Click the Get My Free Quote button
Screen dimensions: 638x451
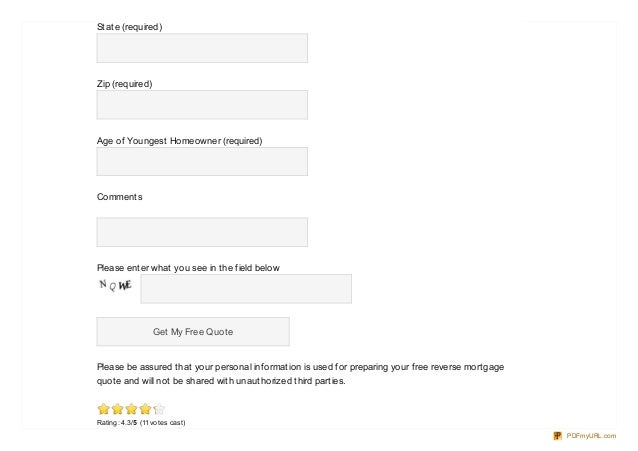click(x=193, y=332)
